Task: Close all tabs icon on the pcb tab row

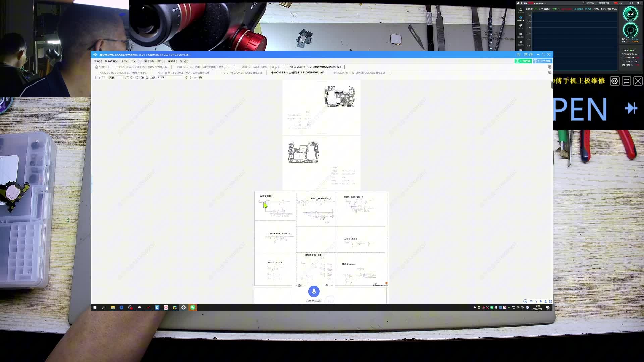Action: point(550,67)
